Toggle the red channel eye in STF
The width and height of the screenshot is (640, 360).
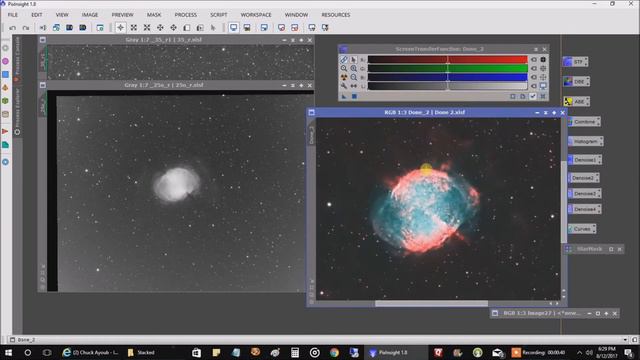tap(534, 60)
